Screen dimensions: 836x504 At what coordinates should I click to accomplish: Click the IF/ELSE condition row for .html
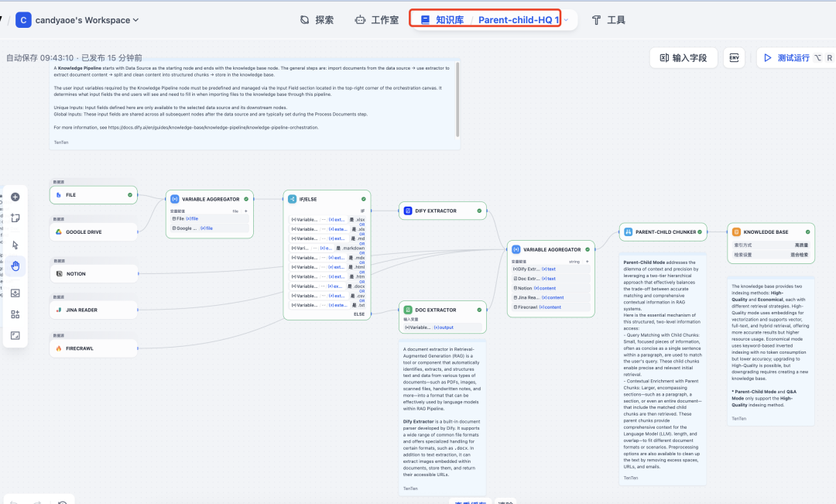coord(327,267)
